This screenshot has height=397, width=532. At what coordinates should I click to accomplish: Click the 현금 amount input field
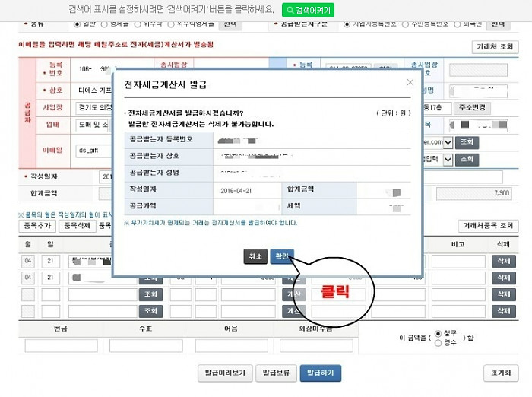pos(61,345)
